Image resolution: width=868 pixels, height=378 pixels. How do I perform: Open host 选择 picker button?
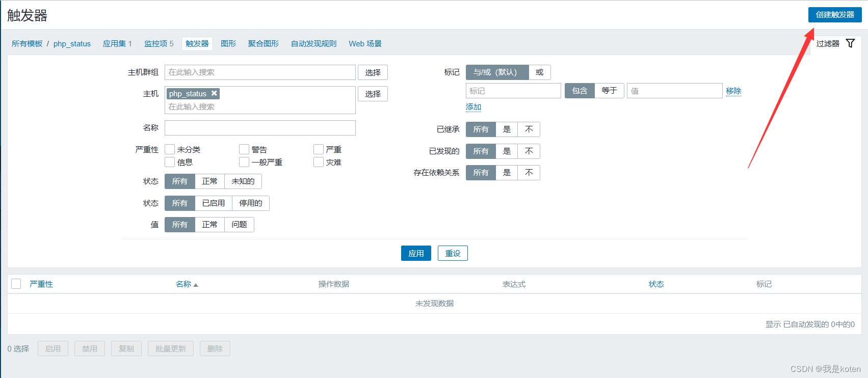tap(373, 94)
